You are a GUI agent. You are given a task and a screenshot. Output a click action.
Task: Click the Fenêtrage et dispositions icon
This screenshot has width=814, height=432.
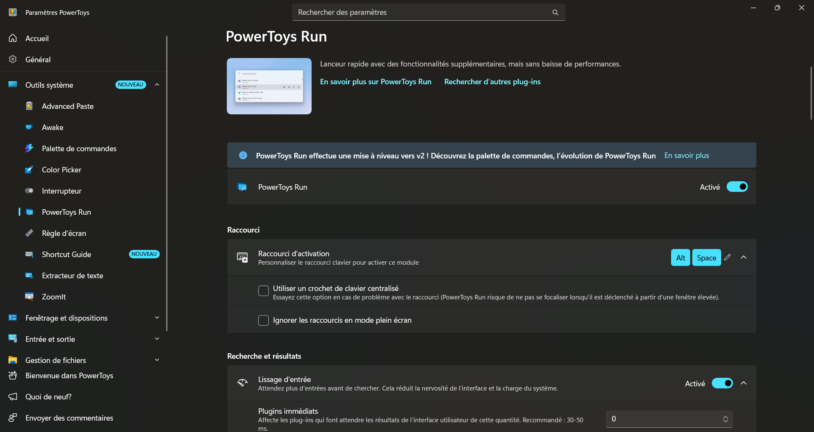[13, 318]
